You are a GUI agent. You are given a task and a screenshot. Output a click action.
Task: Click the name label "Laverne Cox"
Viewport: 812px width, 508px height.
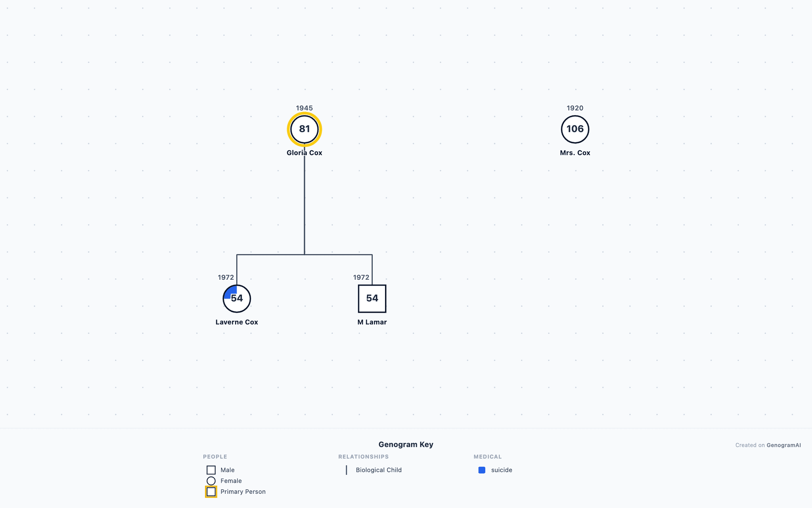237,322
